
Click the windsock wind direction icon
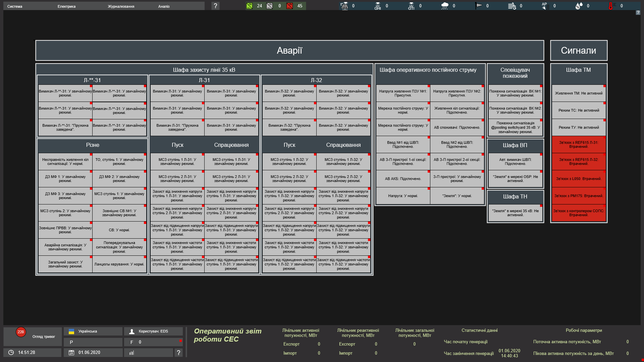coord(479,6)
